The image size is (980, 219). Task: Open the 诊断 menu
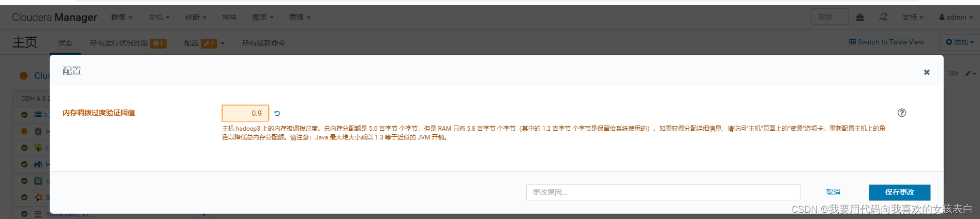196,17
